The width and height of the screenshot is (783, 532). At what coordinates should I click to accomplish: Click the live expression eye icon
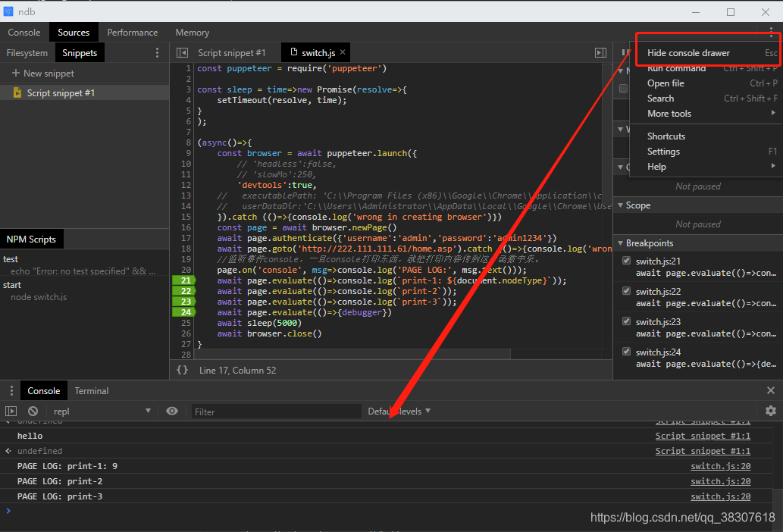point(172,412)
